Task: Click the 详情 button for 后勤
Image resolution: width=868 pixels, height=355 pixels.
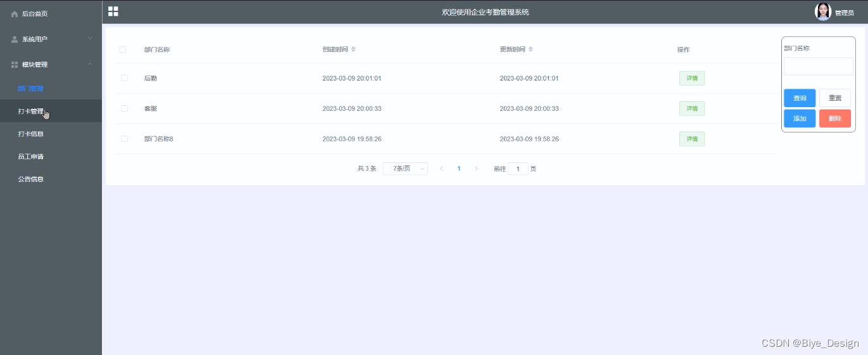Action: [692, 78]
